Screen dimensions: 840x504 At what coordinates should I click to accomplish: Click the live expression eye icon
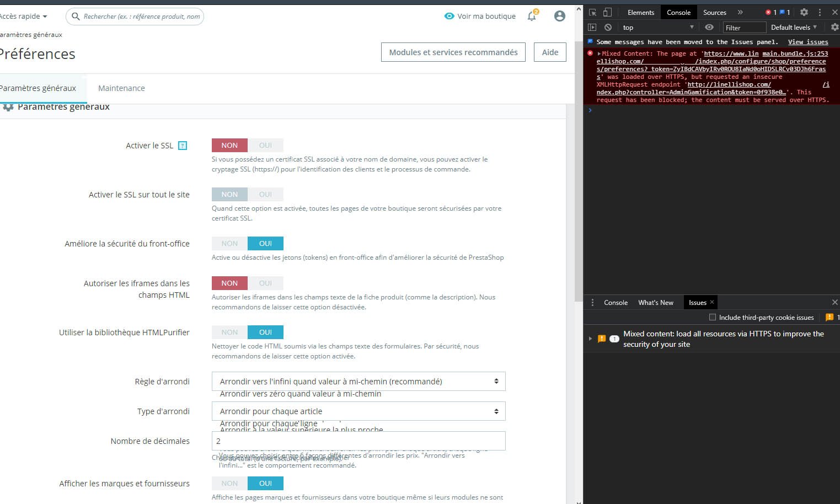709,27
